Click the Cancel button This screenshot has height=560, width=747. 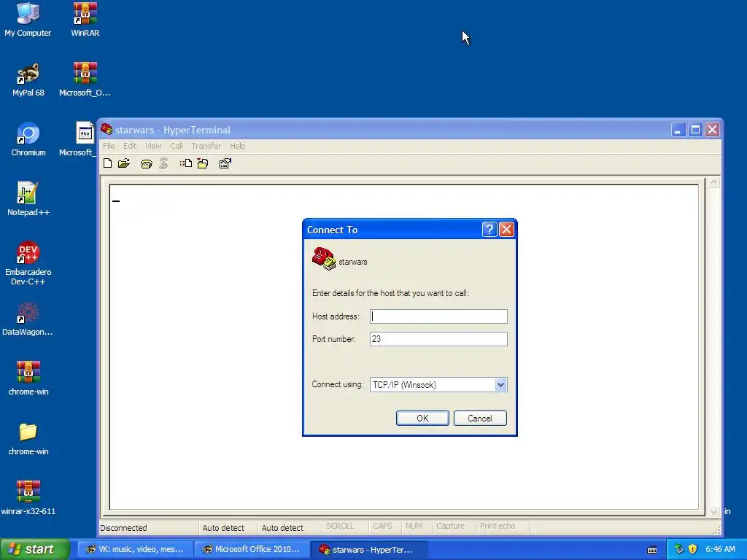pyautogui.click(x=480, y=418)
